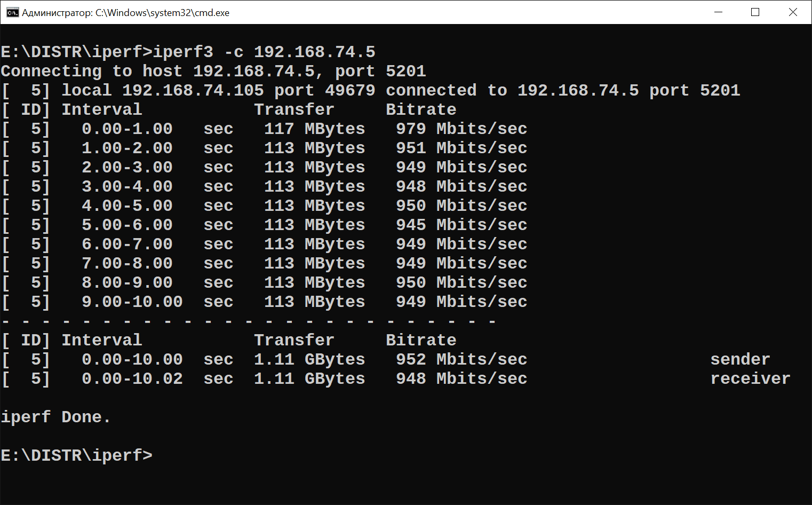Click the interval '4.00-5.00'
The height and width of the screenshot is (505, 812).
127,206
